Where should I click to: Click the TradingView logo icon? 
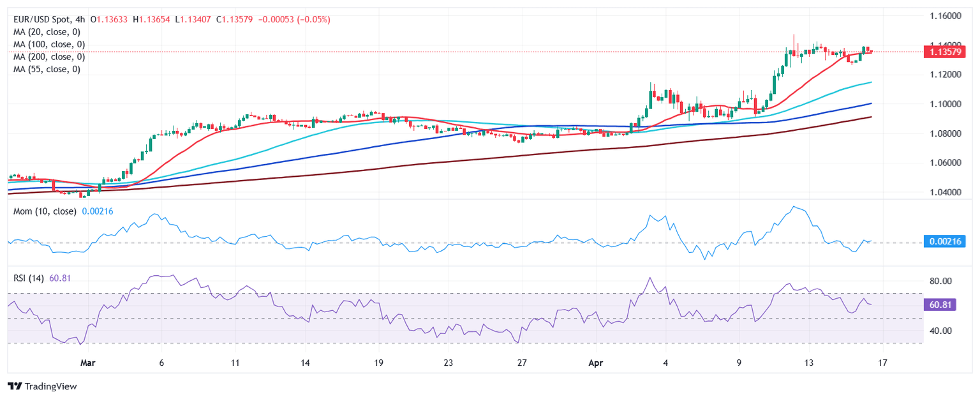click(14, 386)
